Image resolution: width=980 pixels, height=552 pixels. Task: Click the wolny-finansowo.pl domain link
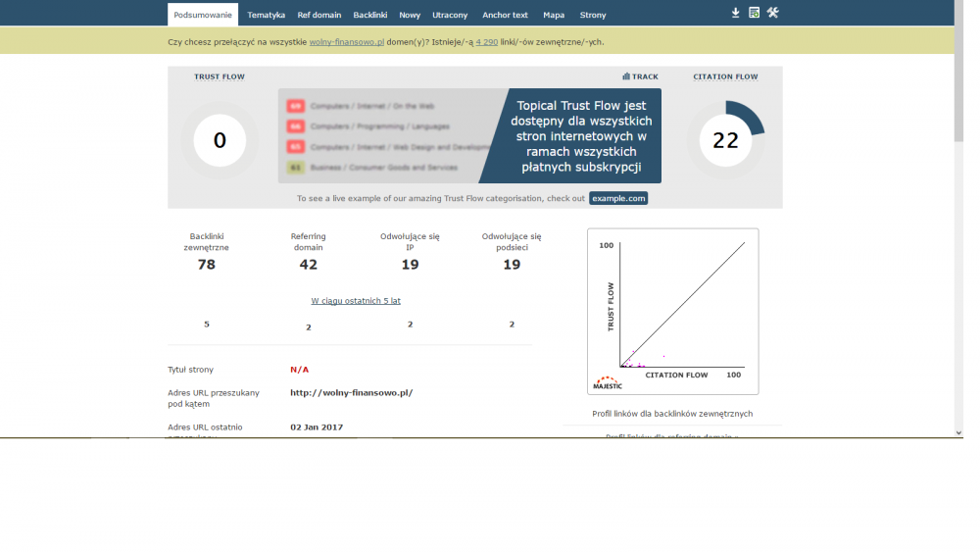(346, 42)
